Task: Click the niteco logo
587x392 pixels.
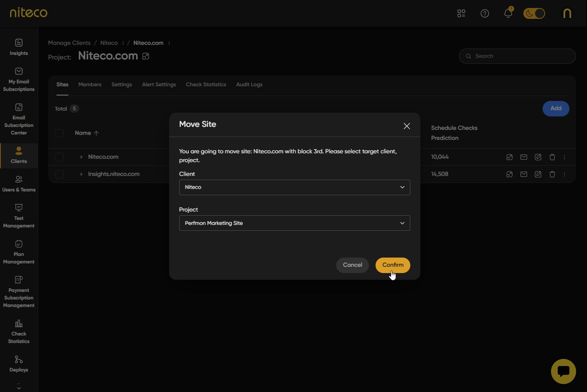Action: click(28, 13)
